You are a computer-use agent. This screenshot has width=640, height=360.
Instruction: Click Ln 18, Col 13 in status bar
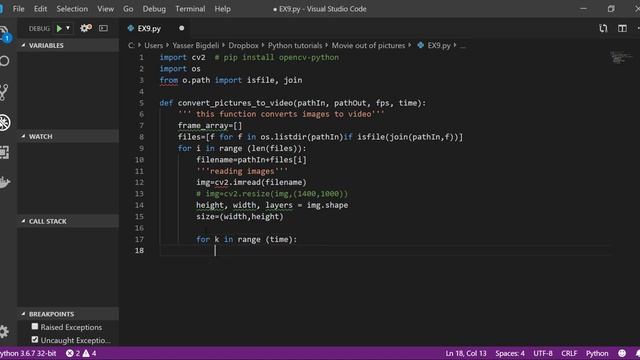pos(466,353)
